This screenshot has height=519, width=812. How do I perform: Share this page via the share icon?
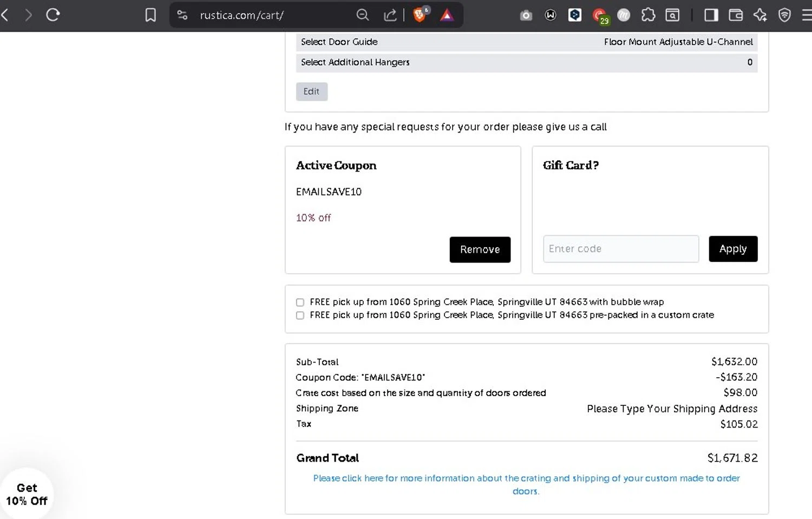pyautogui.click(x=390, y=15)
